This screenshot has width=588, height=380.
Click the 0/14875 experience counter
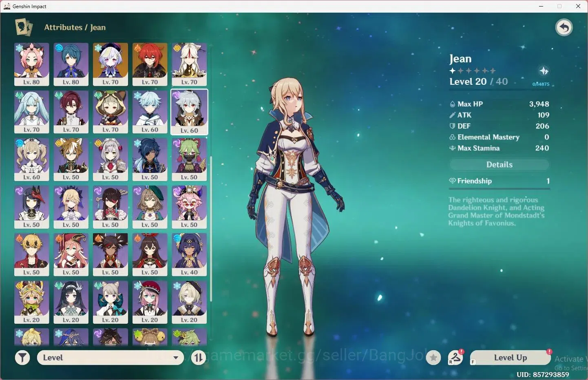[x=541, y=84]
